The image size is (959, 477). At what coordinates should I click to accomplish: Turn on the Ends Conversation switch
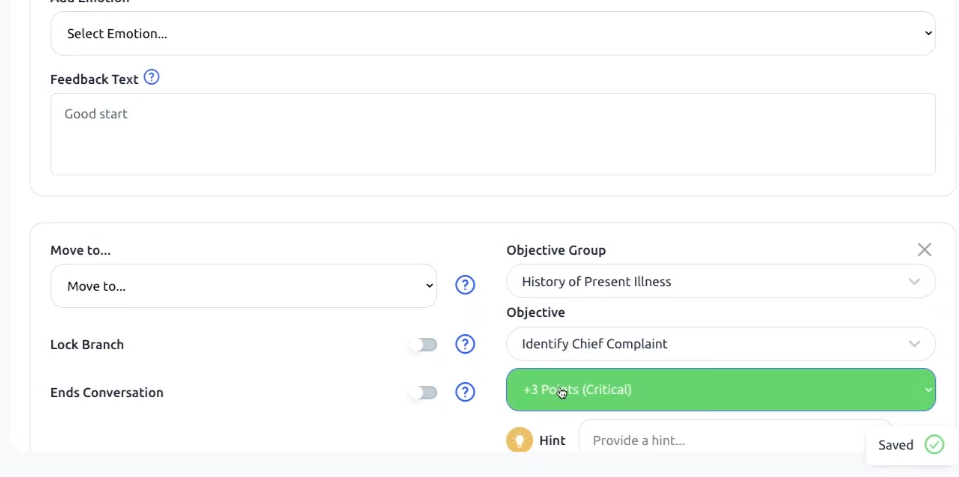[x=424, y=393]
